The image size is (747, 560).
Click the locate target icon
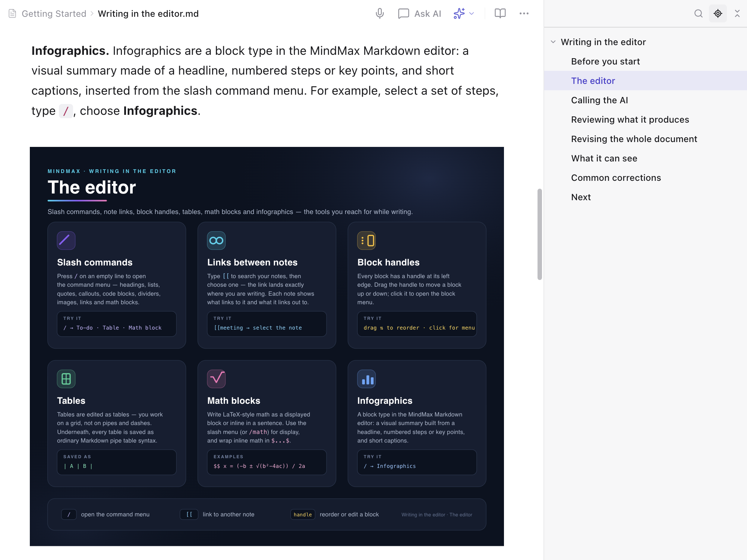tap(718, 14)
